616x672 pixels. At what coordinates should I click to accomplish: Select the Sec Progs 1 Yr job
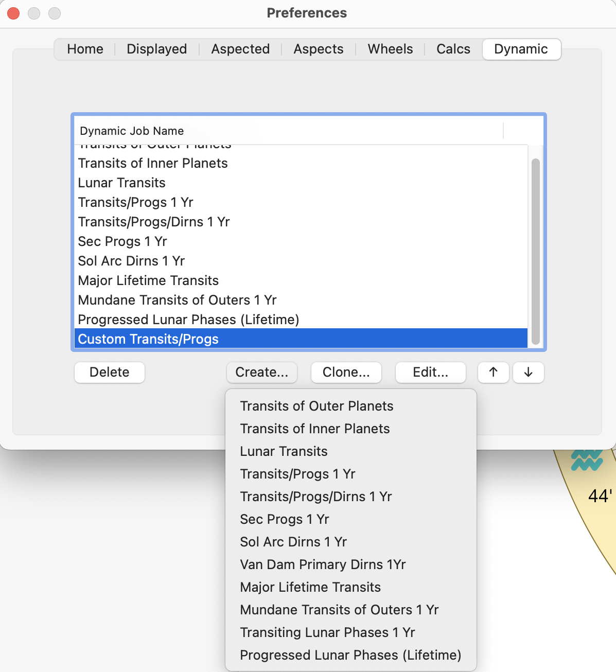point(122,241)
